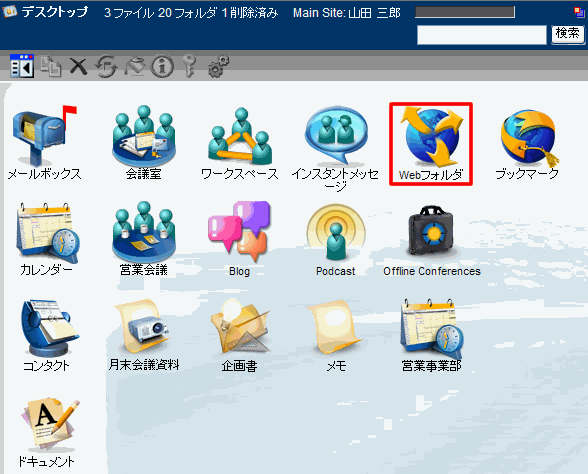Image resolution: width=588 pixels, height=474 pixels.
Task: Open the メールボックス mailbox icon
Action: coord(45,136)
